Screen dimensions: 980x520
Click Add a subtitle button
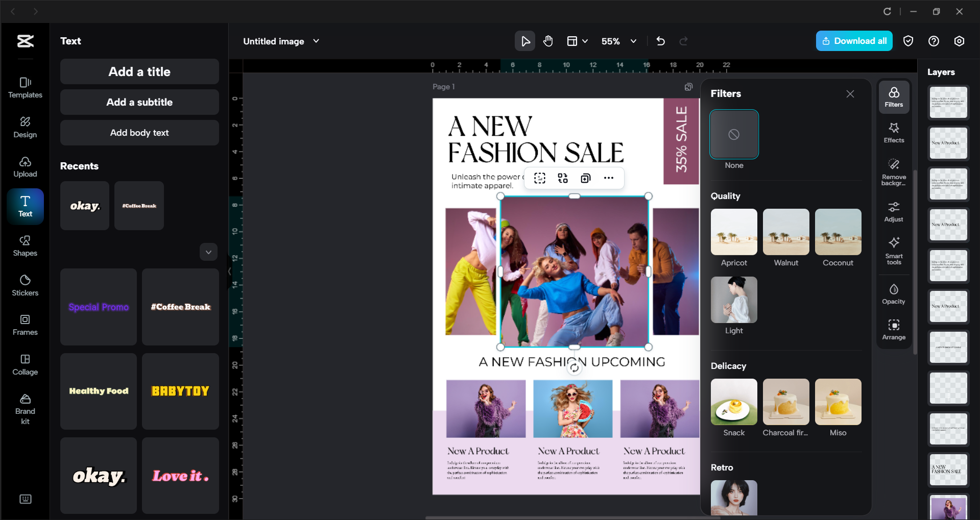pos(139,102)
